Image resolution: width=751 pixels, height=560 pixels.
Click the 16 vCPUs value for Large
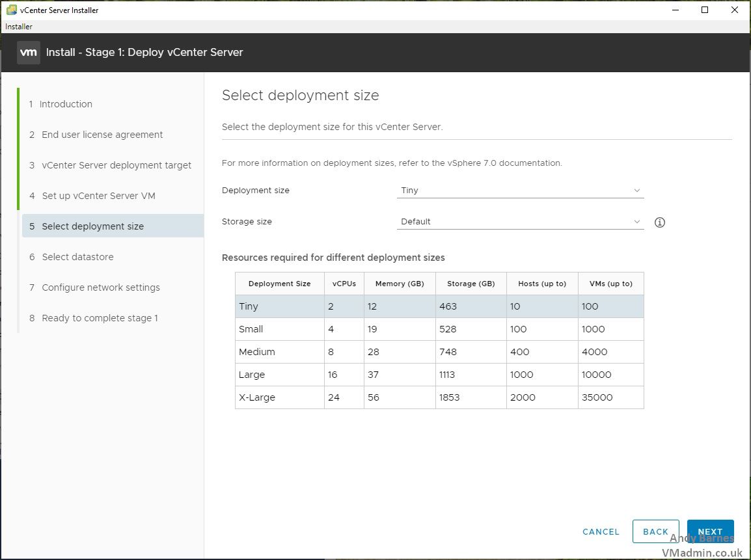point(333,375)
